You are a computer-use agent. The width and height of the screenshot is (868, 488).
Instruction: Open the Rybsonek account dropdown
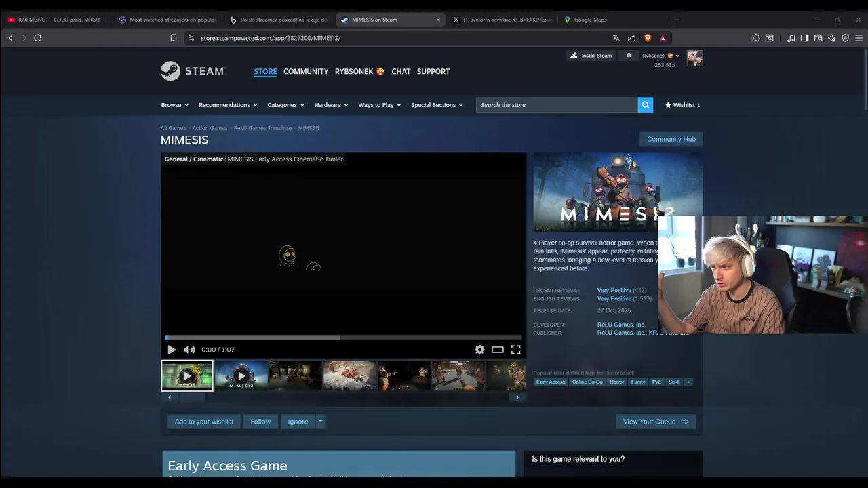661,56
